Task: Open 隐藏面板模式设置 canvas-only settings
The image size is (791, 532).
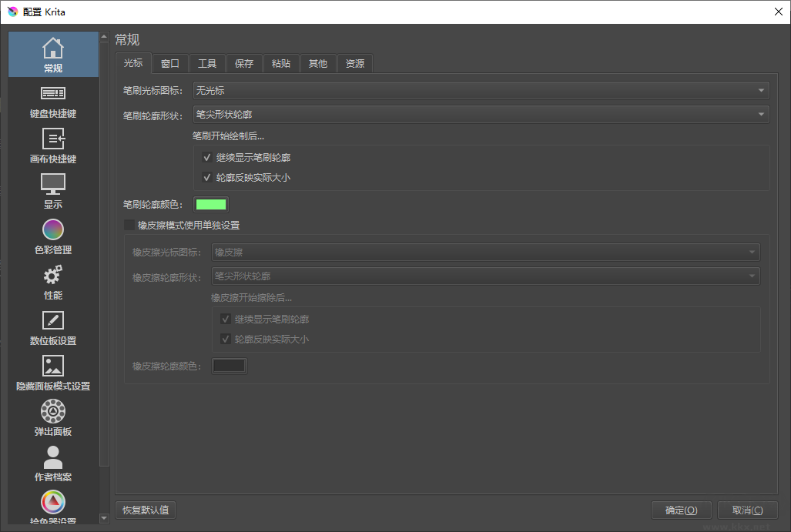Action: pyautogui.click(x=53, y=375)
